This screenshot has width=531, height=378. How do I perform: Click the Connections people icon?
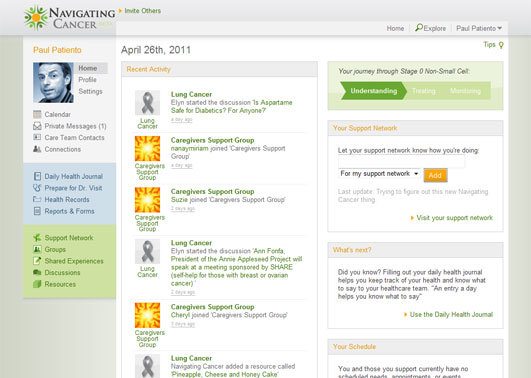[37, 149]
